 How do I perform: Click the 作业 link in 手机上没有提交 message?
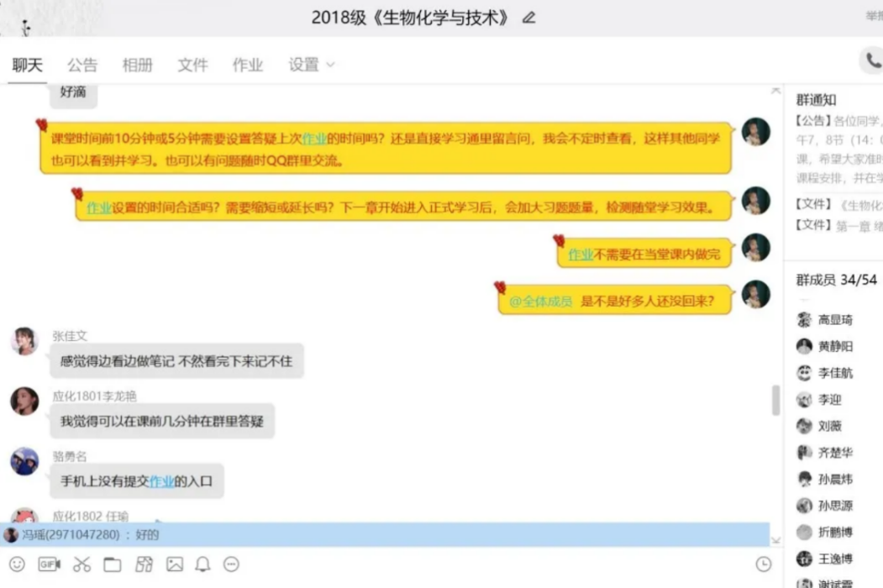click(x=161, y=481)
